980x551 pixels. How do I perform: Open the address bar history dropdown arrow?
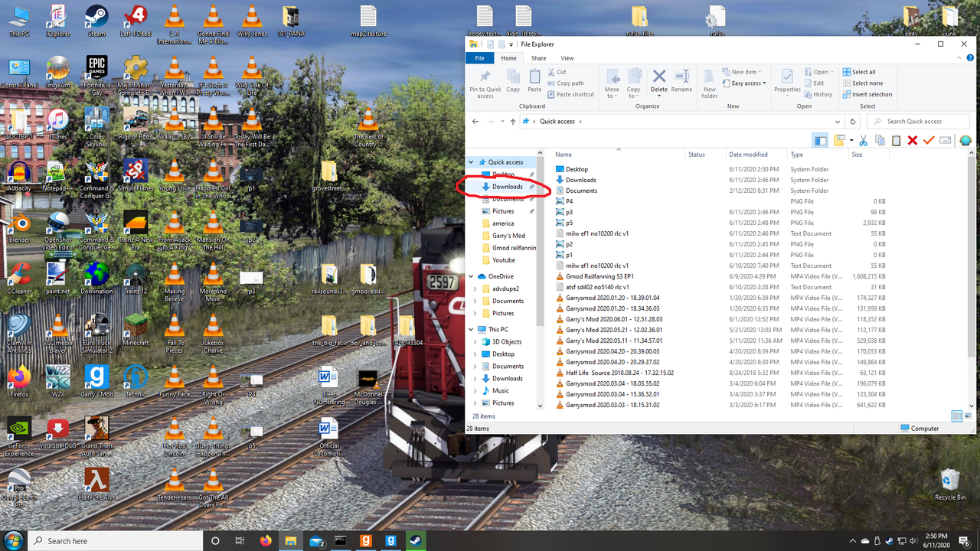click(x=837, y=121)
